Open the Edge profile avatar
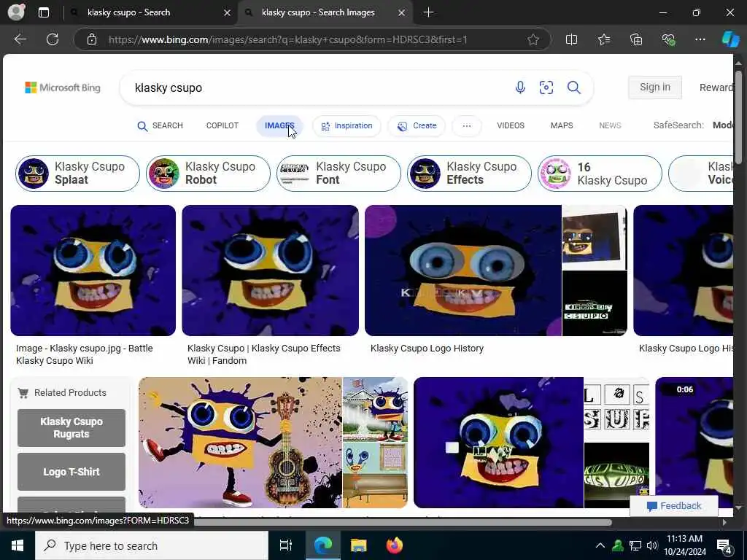Image resolution: width=747 pixels, height=560 pixels. pos(17,12)
